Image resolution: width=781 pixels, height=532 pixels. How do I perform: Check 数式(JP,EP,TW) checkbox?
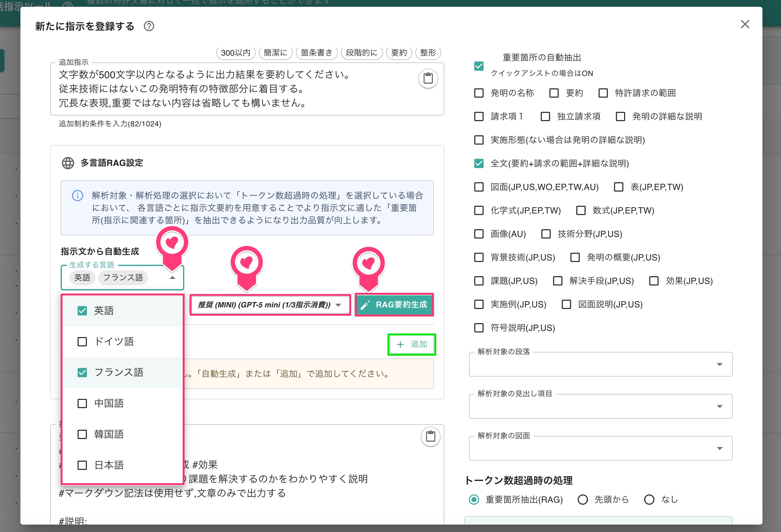[581, 211]
